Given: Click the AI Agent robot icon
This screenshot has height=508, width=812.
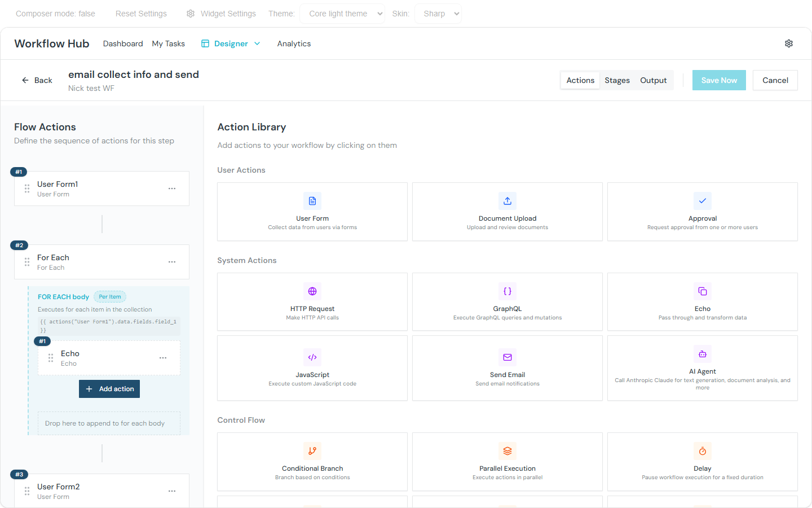Looking at the screenshot, I should click(x=703, y=354).
